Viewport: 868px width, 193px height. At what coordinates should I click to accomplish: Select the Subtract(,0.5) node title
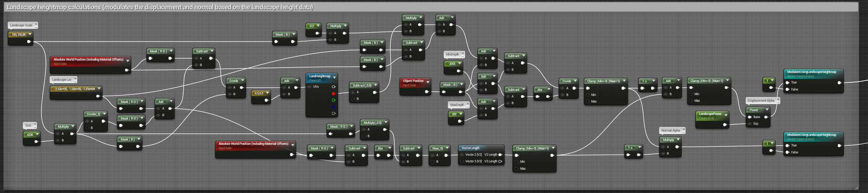362,85
